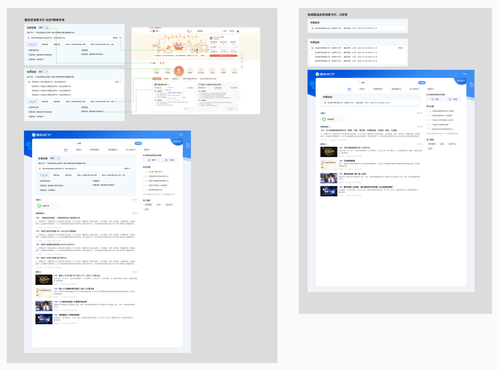Click the portal logo in right search-page mockup
This screenshot has height=370, width=500.
click(325, 74)
